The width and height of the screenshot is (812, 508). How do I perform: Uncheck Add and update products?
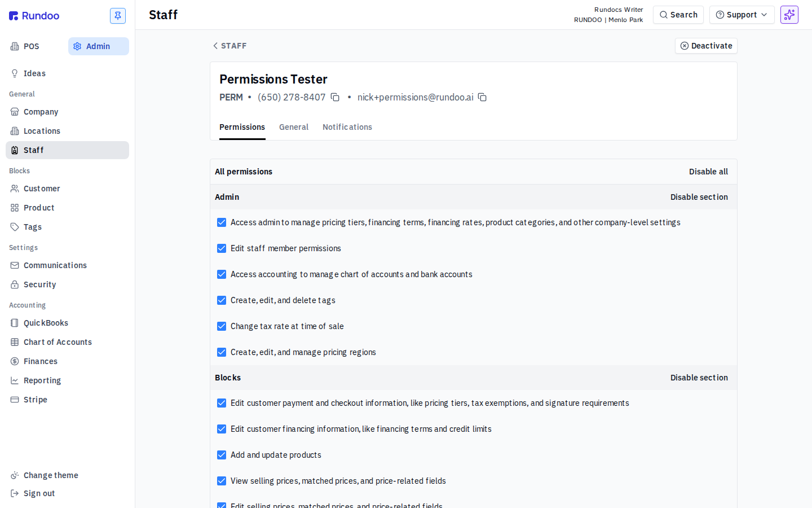tap(222, 455)
